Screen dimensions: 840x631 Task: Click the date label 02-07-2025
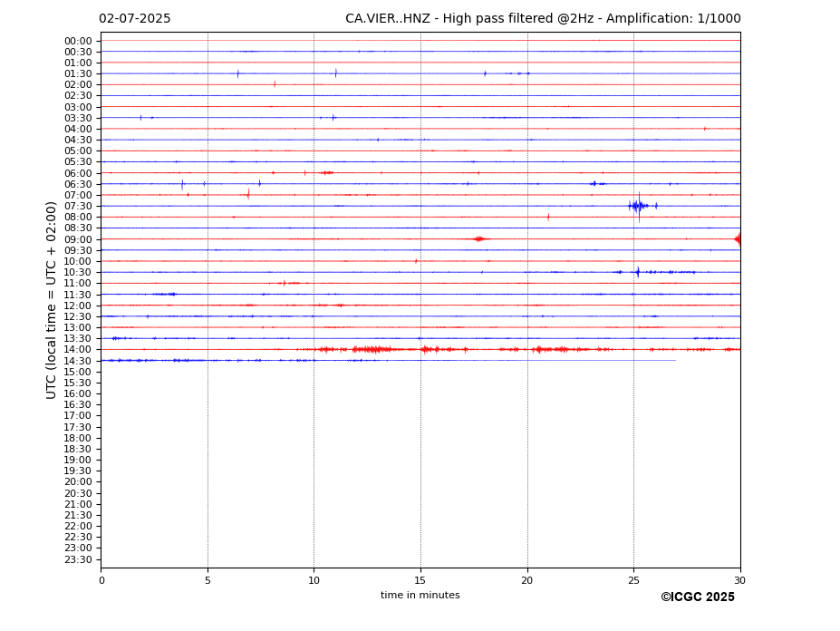click(x=134, y=19)
